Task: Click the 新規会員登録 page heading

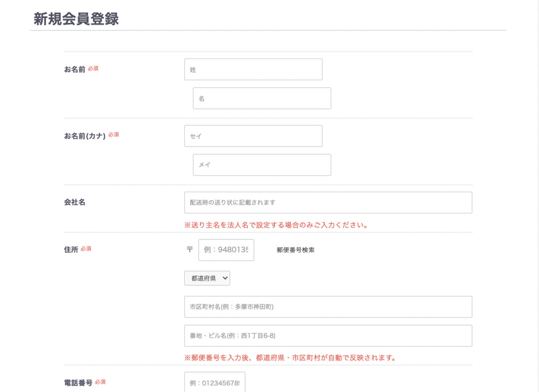Action: coord(76,19)
